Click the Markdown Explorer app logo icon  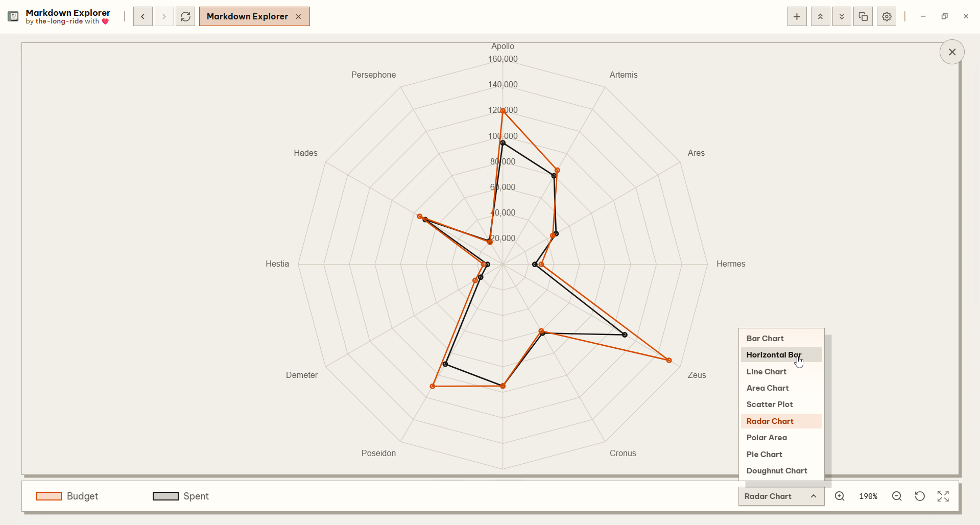pos(13,16)
